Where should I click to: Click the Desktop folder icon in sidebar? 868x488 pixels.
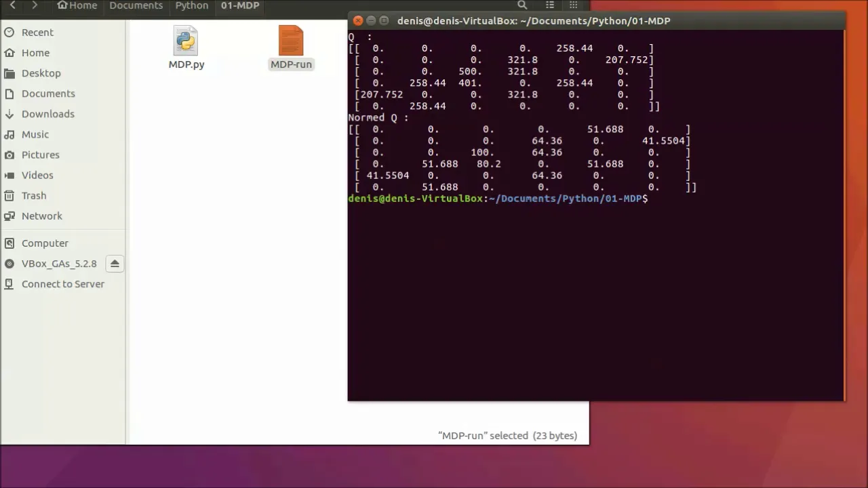pos(9,73)
